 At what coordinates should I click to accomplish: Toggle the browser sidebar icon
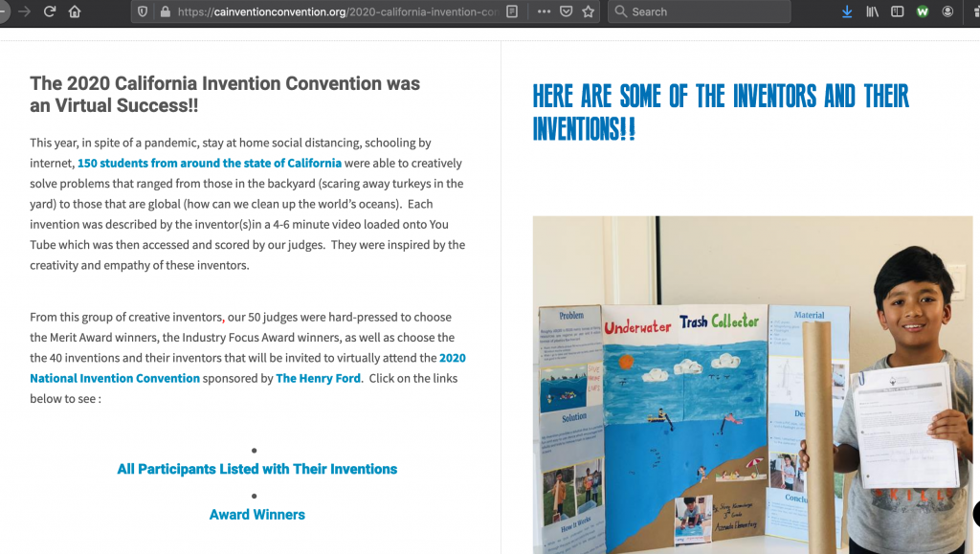[x=897, y=11]
